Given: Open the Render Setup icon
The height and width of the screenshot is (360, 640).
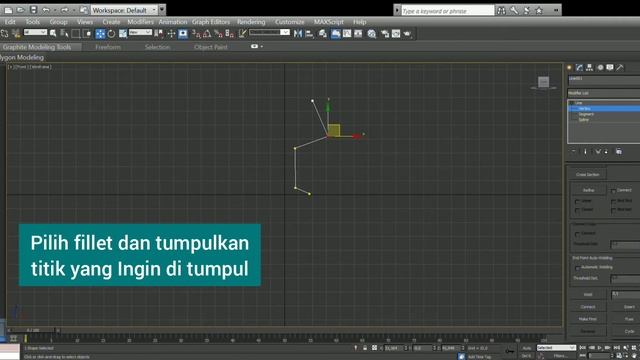Looking at the screenshot, I should [x=384, y=34].
